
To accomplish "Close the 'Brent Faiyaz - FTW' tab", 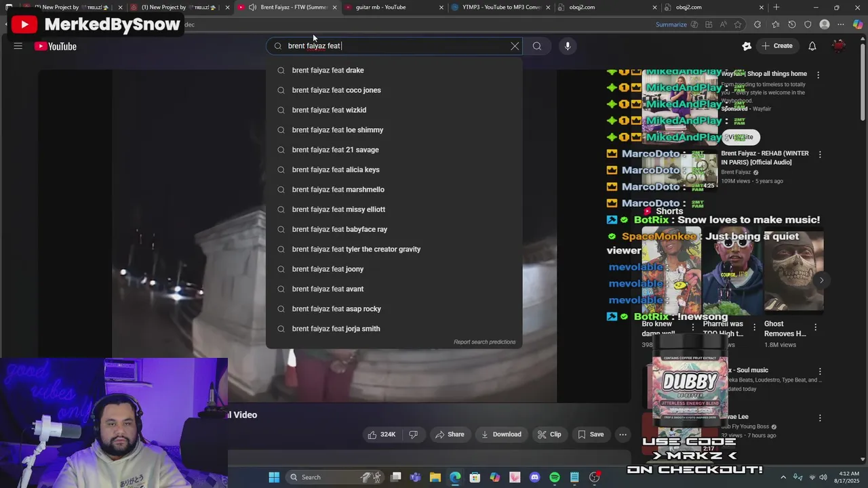I will click(334, 7).
